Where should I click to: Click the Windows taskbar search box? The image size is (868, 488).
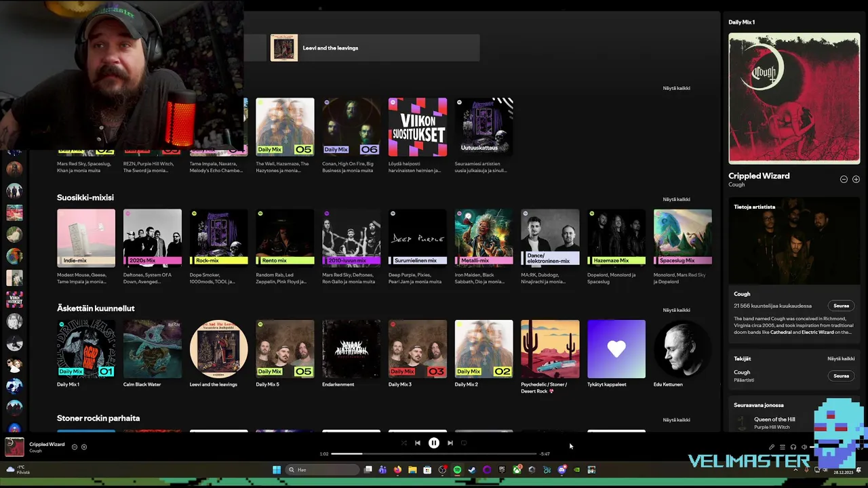pyautogui.click(x=322, y=470)
